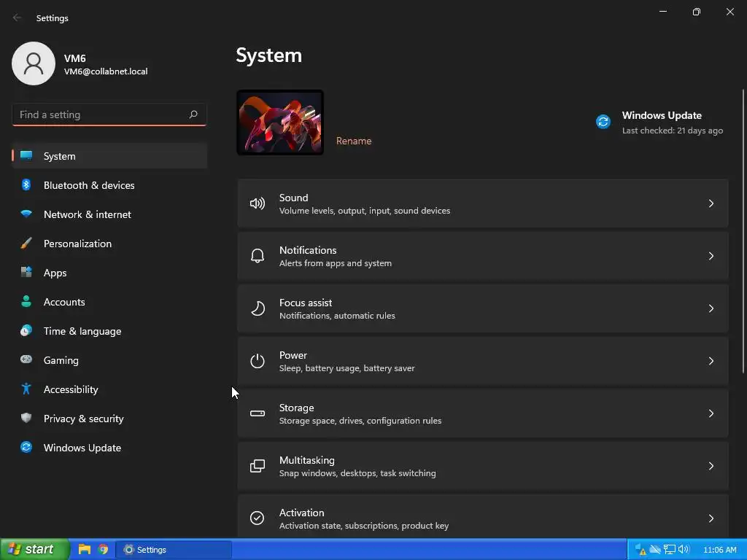Select the Personalization category
Image resolution: width=747 pixels, height=560 pixels.
tap(109, 244)
